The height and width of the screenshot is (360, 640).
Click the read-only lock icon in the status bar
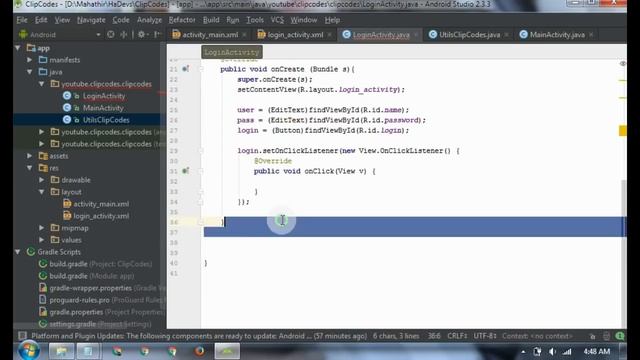(592, 336)
